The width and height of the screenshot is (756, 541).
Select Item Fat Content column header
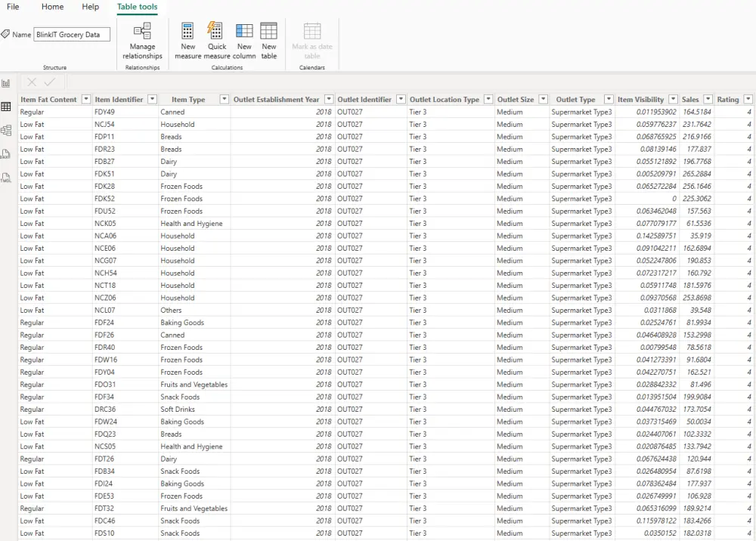pyautogui.click(x=48, y=99)
